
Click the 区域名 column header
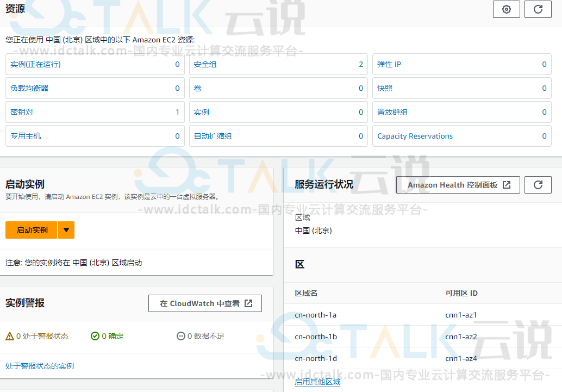[306, 293]
